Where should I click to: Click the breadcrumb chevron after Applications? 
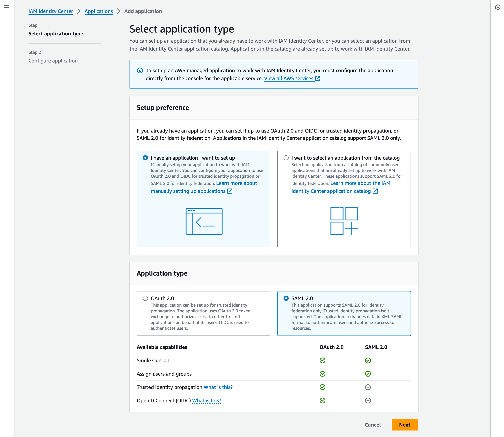(119, 11)
